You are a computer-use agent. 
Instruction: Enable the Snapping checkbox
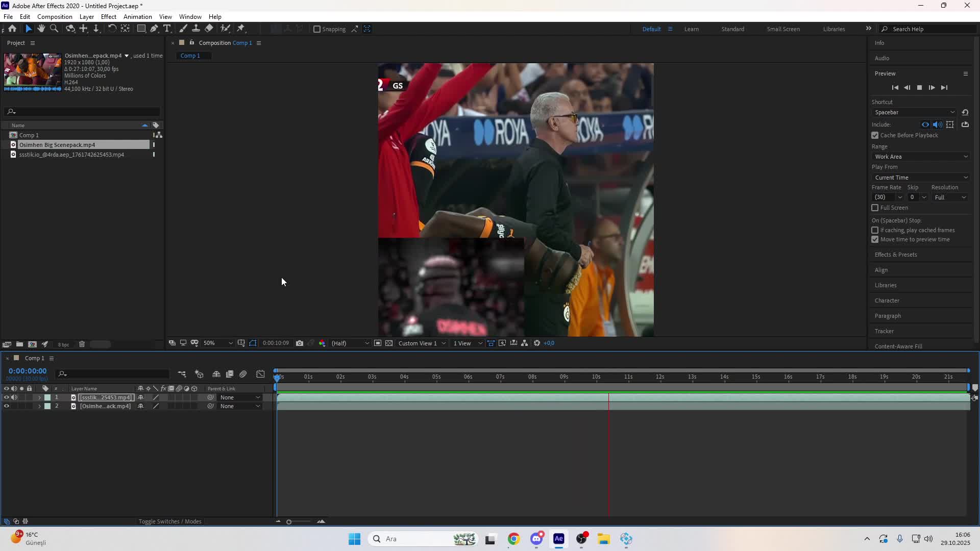pyautogui.click(x=317, y=29)
